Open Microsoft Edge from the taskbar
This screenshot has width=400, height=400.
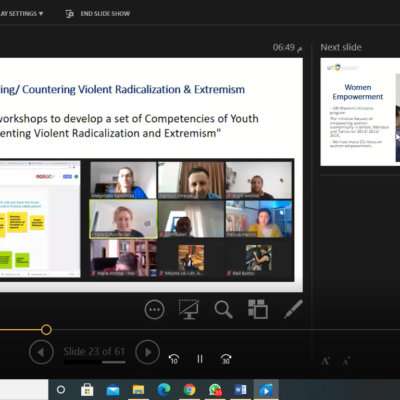(164, 389)
